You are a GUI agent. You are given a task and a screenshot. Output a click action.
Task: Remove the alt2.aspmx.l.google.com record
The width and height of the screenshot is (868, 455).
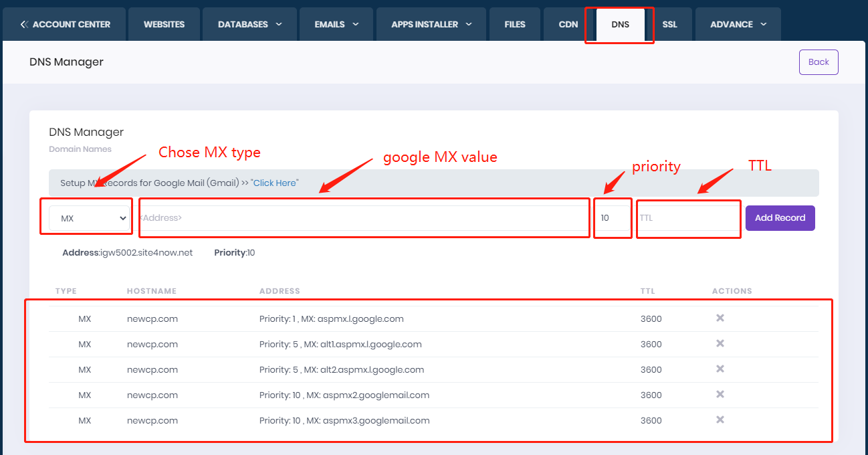pos(720,369)
